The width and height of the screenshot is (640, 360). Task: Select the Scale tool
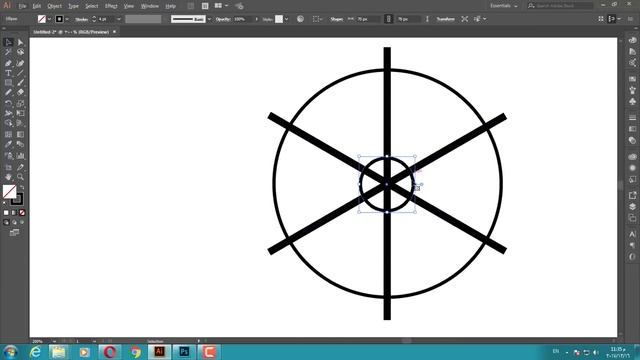[20, 104]
